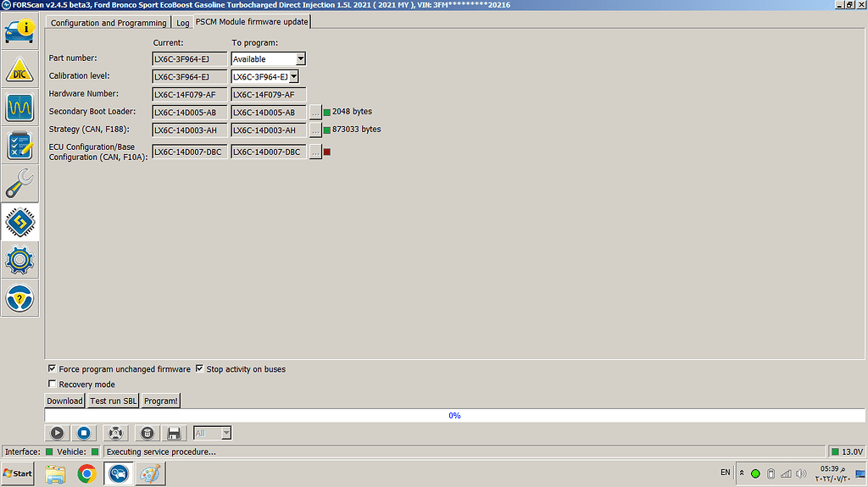Click the 0% firmware progress bar
Image resolution: width=868 pixels, height=487 pixels.
coord(453,416)
